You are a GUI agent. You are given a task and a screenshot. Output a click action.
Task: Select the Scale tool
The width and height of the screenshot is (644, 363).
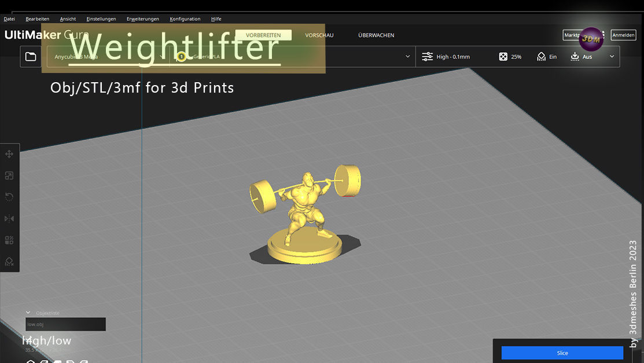click(x=9, y=176)
